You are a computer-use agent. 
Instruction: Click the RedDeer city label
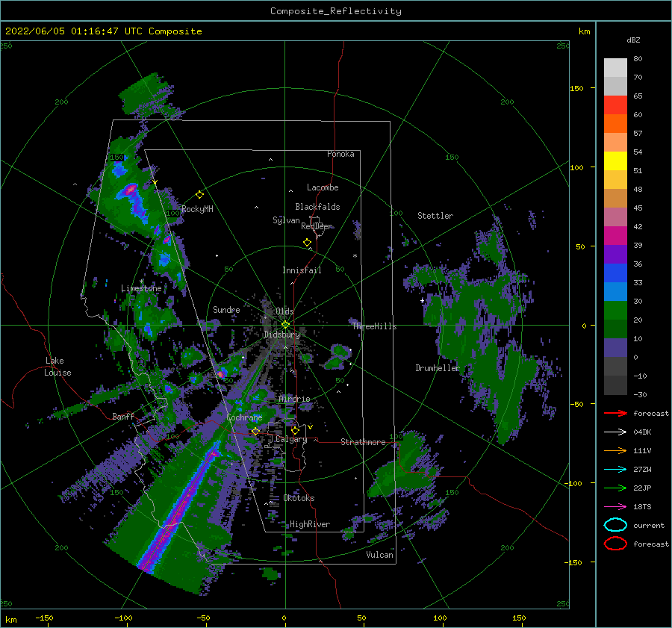(x=317, y=226)
